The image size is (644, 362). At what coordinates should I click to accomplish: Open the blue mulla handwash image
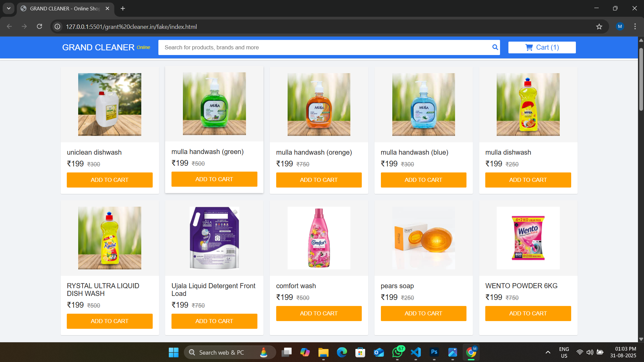(x=424, y=104)
